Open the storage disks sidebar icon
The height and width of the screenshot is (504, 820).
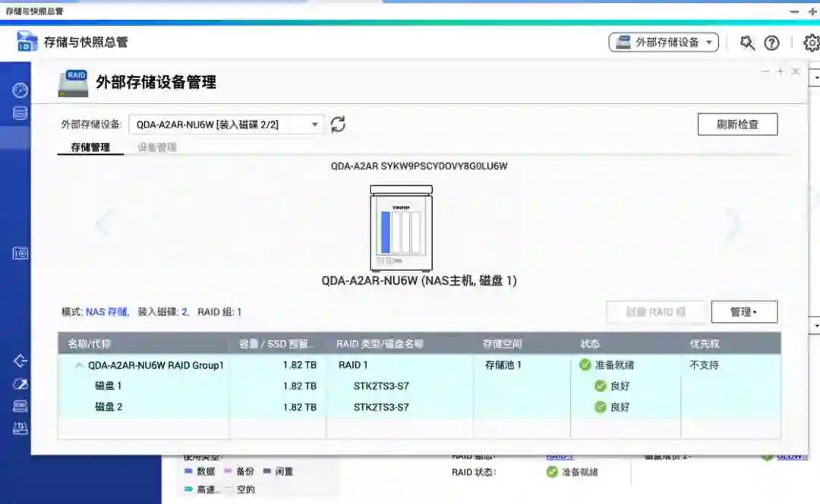tap(20, 113)
